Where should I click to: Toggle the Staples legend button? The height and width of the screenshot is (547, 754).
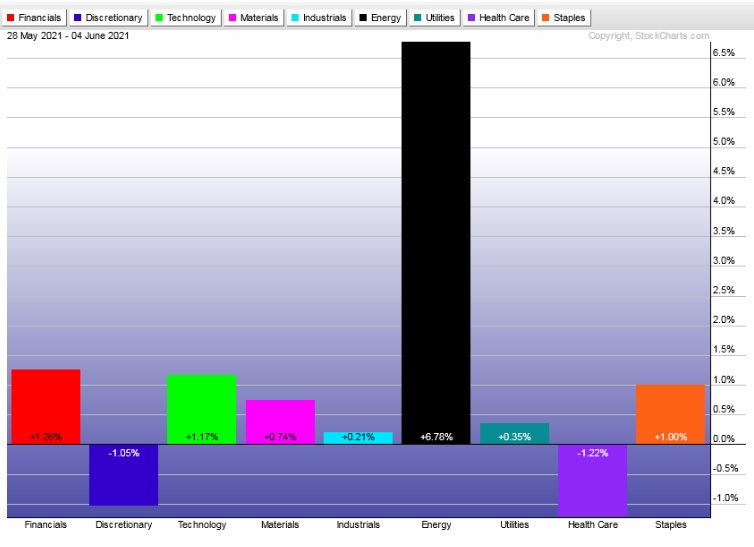(x=564, y=18)
